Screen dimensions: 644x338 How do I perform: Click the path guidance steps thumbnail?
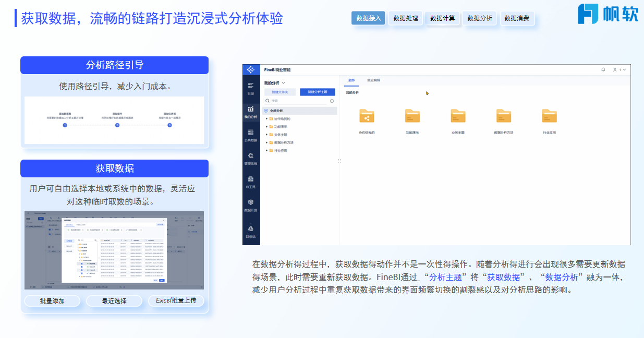(114, 120)
